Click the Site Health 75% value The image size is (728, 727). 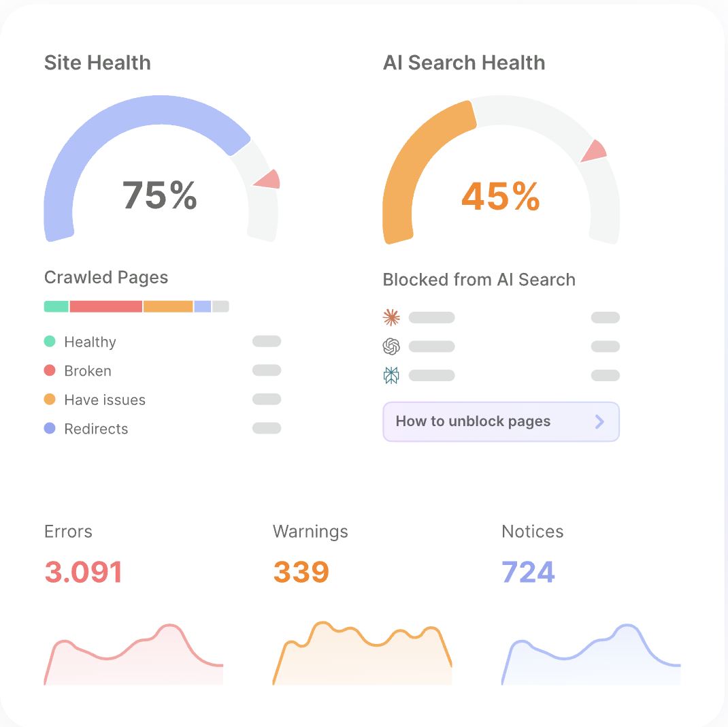(160, 195)
